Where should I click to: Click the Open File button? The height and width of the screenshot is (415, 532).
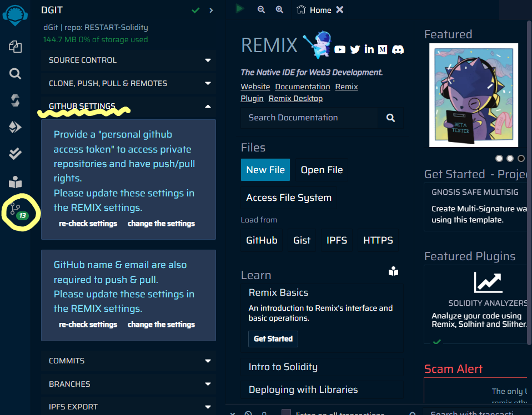tap(322, 170)
